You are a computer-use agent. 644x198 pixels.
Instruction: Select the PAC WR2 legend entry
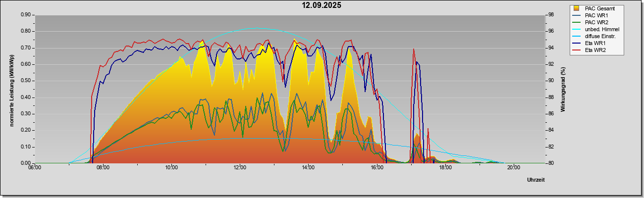[x=596, y=22]
